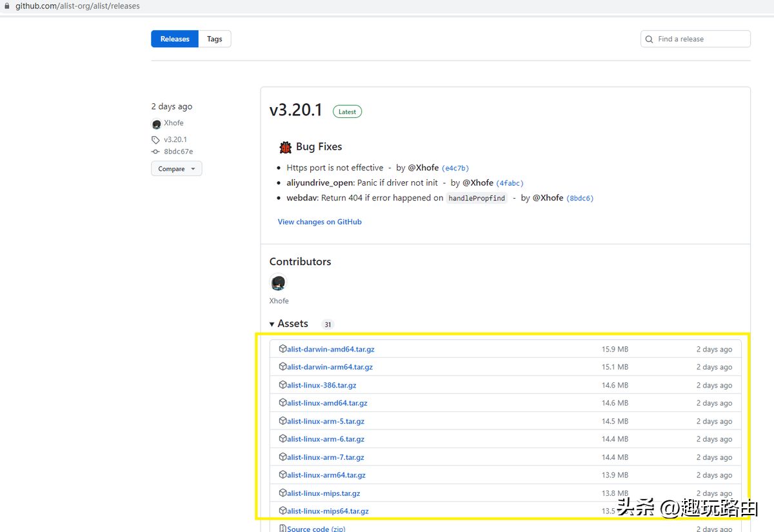The height and width of the screenshot is (532, 774).
Task: Click @Xhofe on the aliyundrive_open fix line
Action: [478, 183]
